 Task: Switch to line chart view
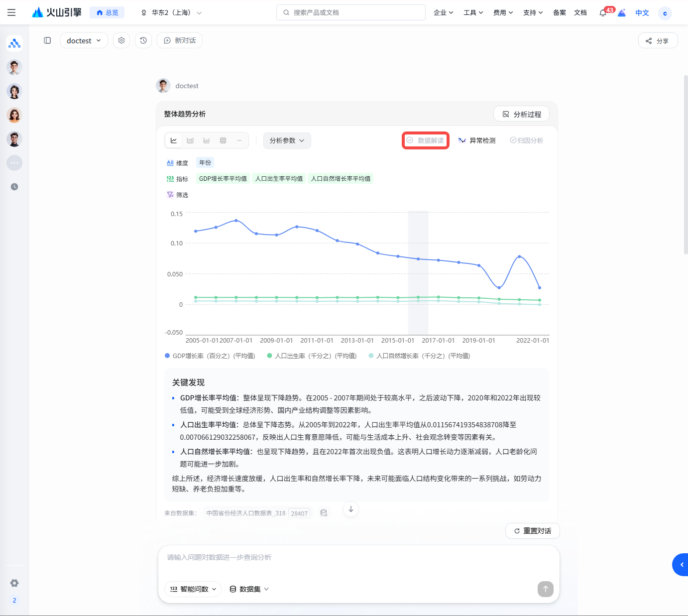pyautogui.click(x=174, y=140)
